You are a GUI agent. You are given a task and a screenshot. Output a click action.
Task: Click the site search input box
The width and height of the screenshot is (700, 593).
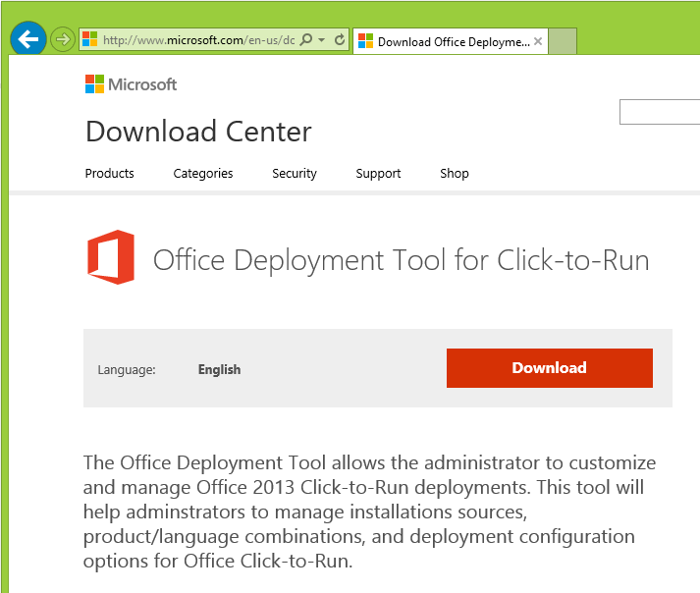click(660, 112)
